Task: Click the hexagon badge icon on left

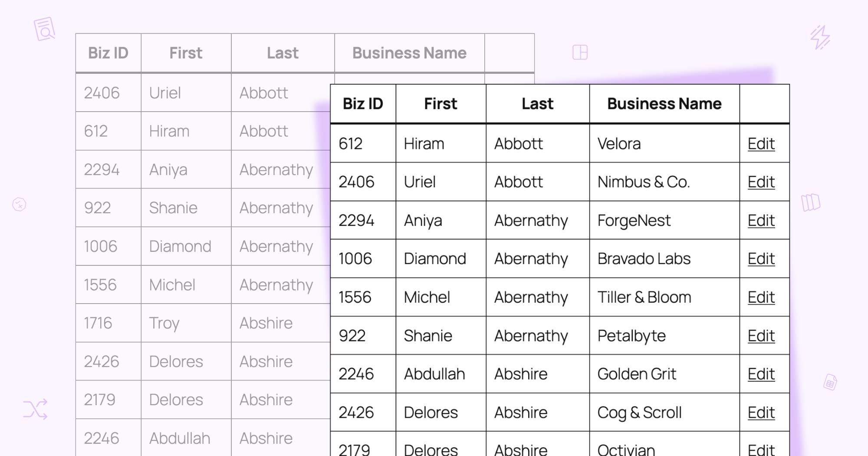Action: click(19, 204)
